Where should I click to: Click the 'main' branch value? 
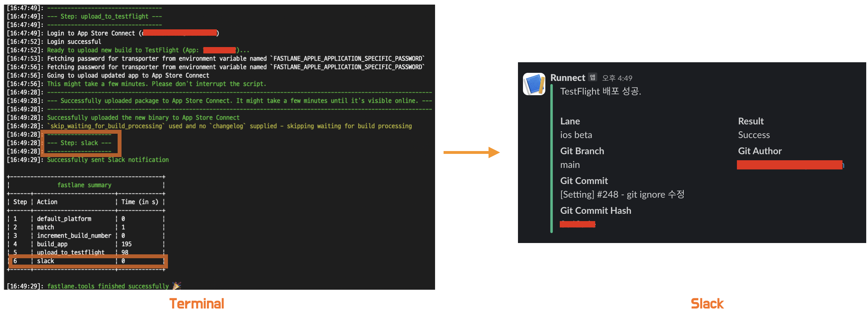(570, 165)
